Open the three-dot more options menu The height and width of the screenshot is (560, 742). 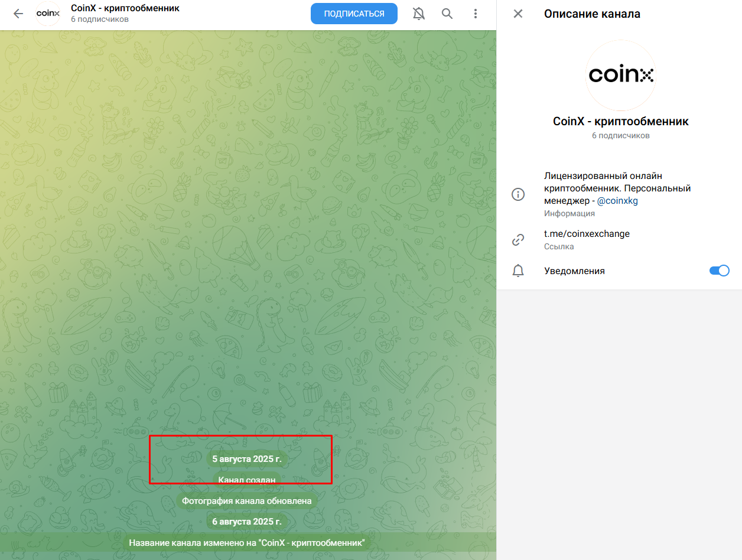476,14
